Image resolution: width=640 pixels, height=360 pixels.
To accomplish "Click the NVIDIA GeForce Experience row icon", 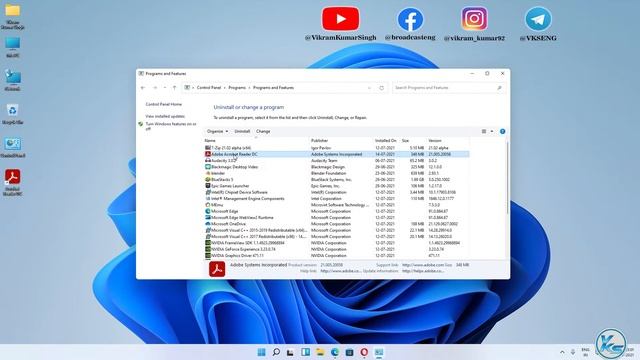I will pos(208,249).
